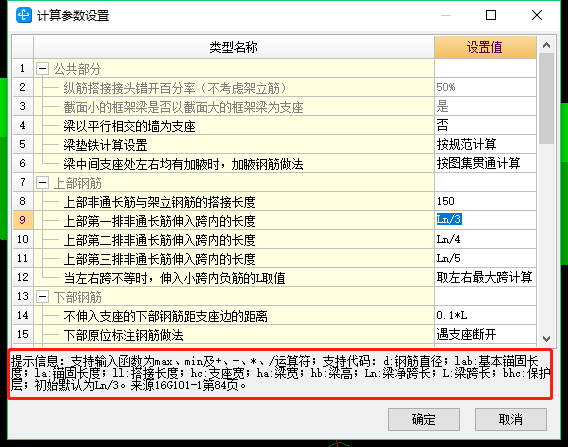Select row 梁中间支座处左右均有加腋时

point(234,163)
